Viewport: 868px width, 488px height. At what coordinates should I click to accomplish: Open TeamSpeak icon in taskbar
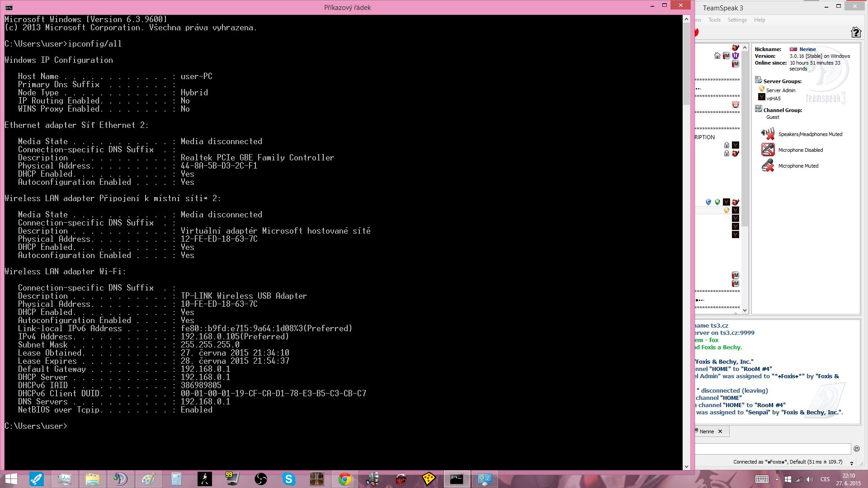coord(120,479)
